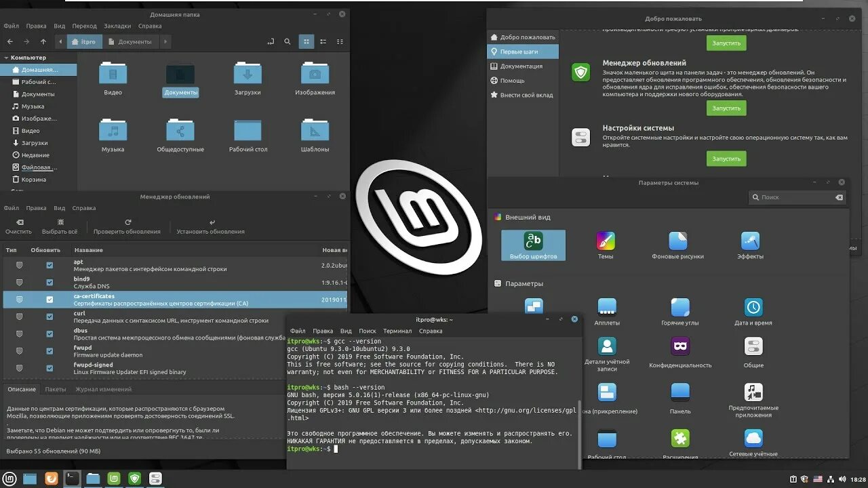Screen dimensions: 868x488
Task: Open search in the file manager
Action: point(288,41)
